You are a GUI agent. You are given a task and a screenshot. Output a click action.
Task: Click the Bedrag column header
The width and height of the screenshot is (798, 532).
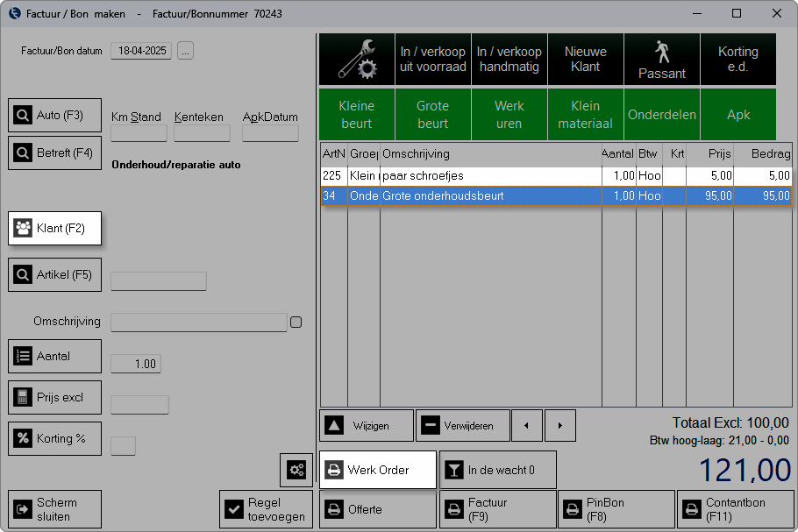763,153
